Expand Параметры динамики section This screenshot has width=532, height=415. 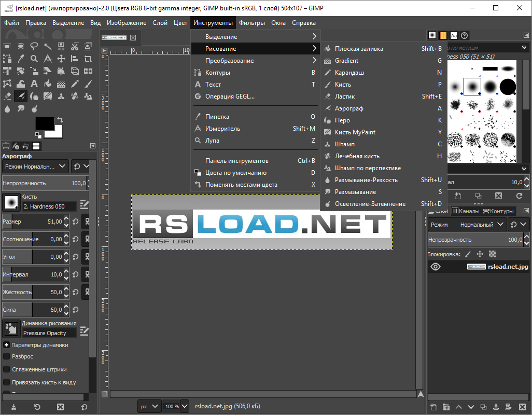pyautogui.click(x=6, y=345)
